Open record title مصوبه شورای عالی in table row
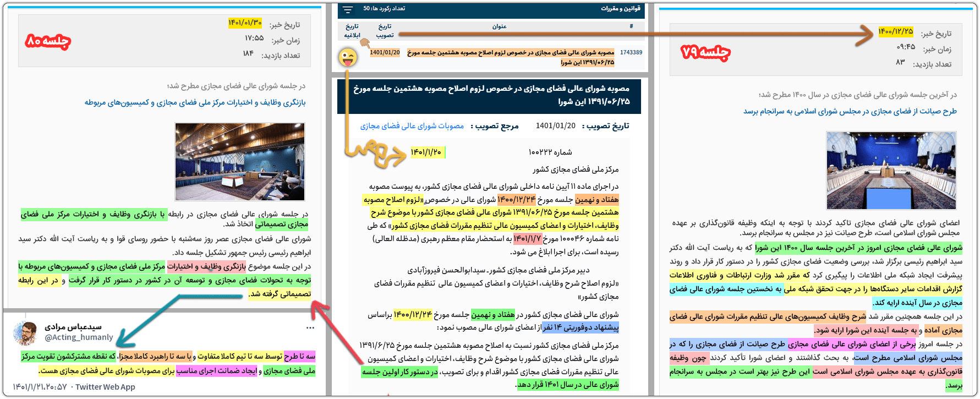This screenshot has height=399, width=980. [511, 57]
